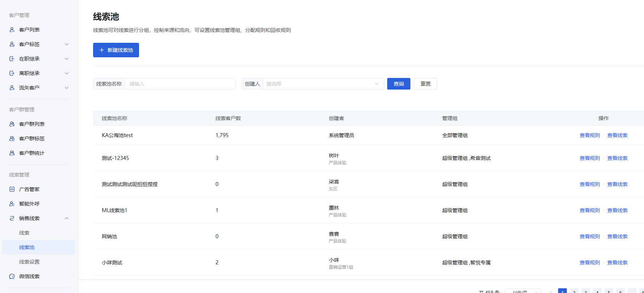The height and width of the screenshot is (293, 644).
Task: View 查看规则 for KA公海池test
Action: [x=590, y=135]
